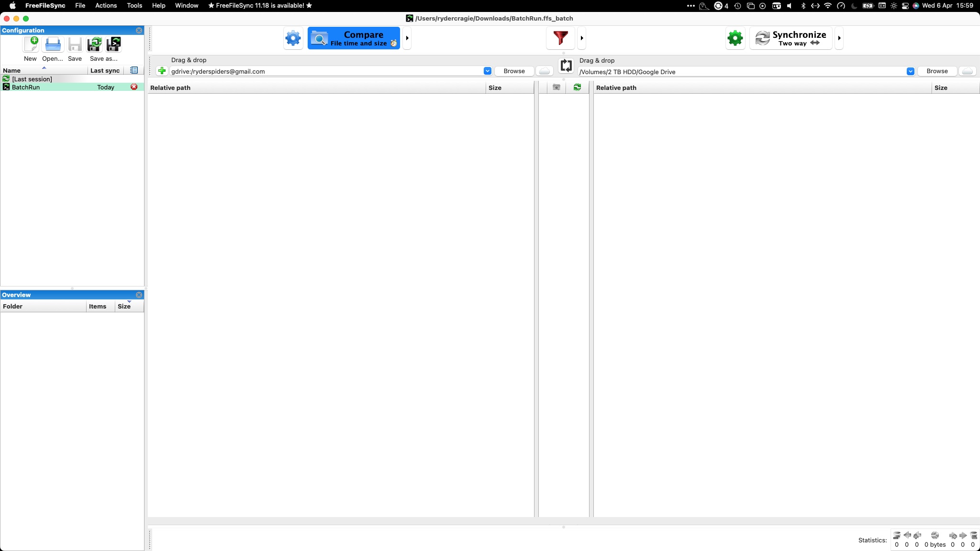Open the red funnel filter settings

[x=560, y=38]
